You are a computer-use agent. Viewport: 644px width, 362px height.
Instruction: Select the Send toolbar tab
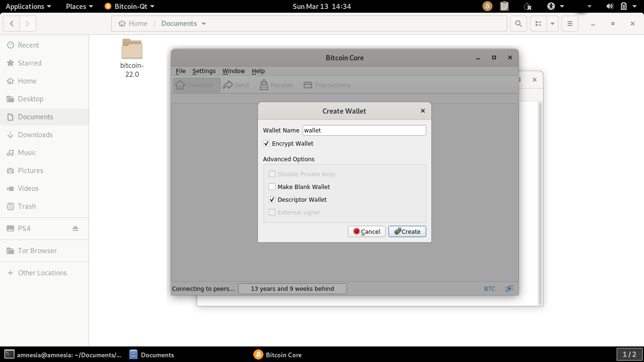coord(236,85)
